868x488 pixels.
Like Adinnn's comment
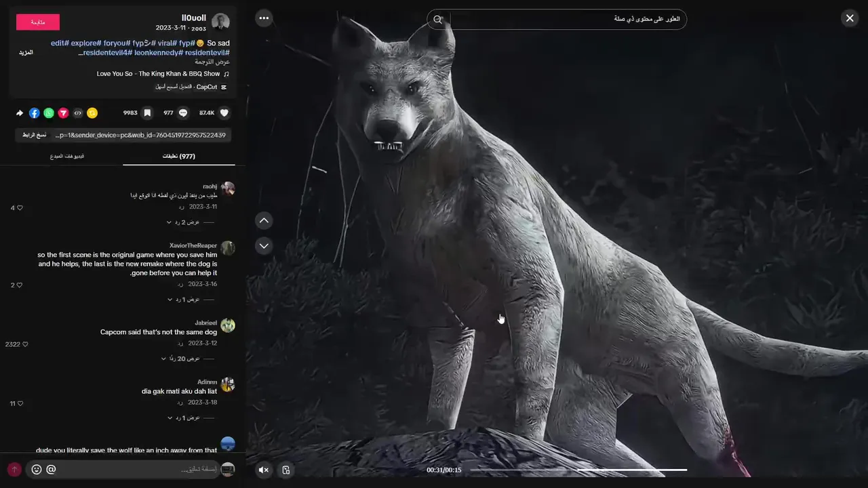(x=20, y=403)
